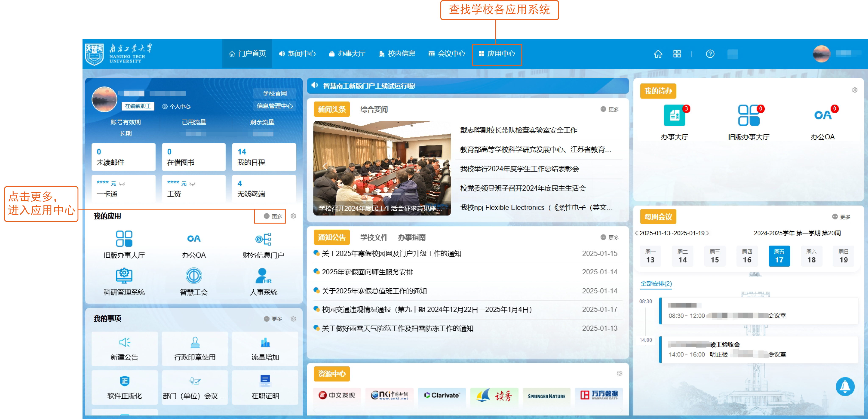This screenshot has width=868, height=419.
Task: Switch to 学校文件 tab
Action: pos(374,238)
